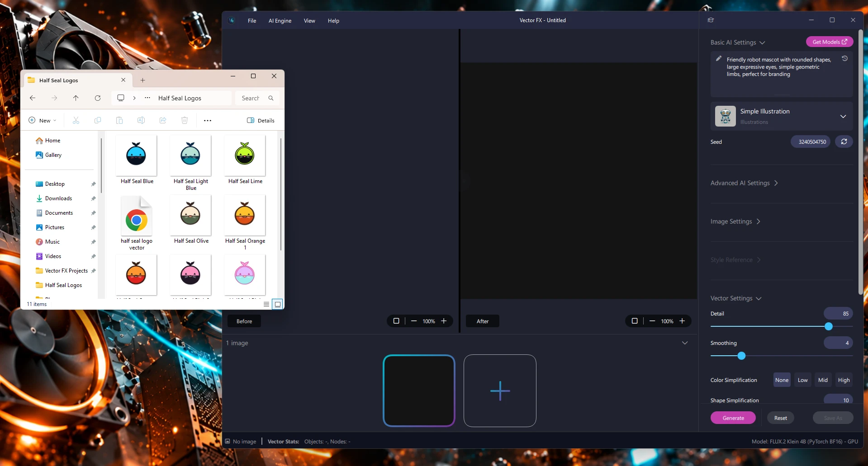The width and height of the screenshot is (868, 466).
Task: Set Color Simplification to Low
Action: click(802, 380)
